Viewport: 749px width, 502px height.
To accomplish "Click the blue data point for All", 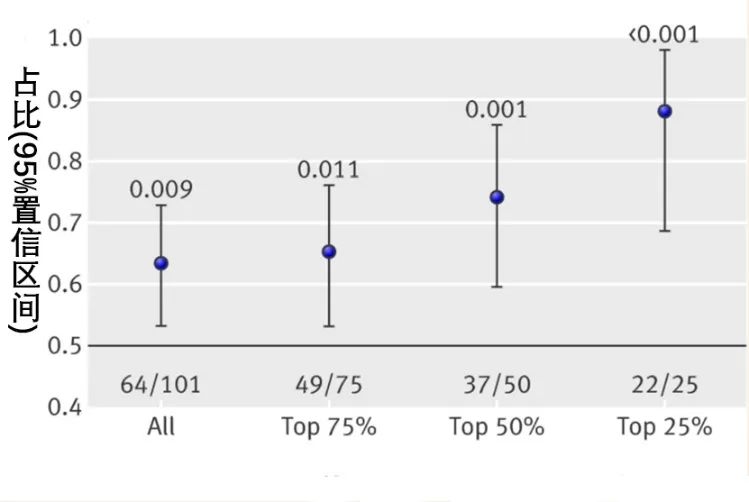I will point(161,263).
